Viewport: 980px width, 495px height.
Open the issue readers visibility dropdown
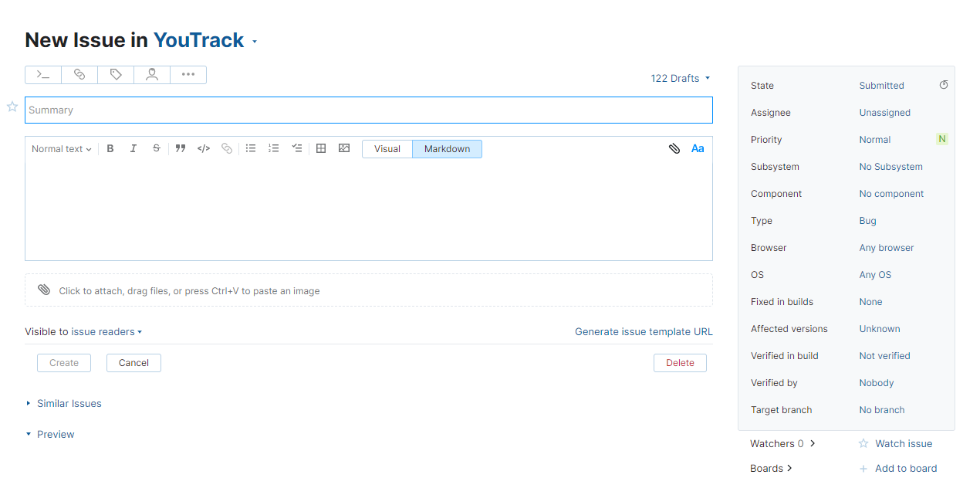(106, 332)
